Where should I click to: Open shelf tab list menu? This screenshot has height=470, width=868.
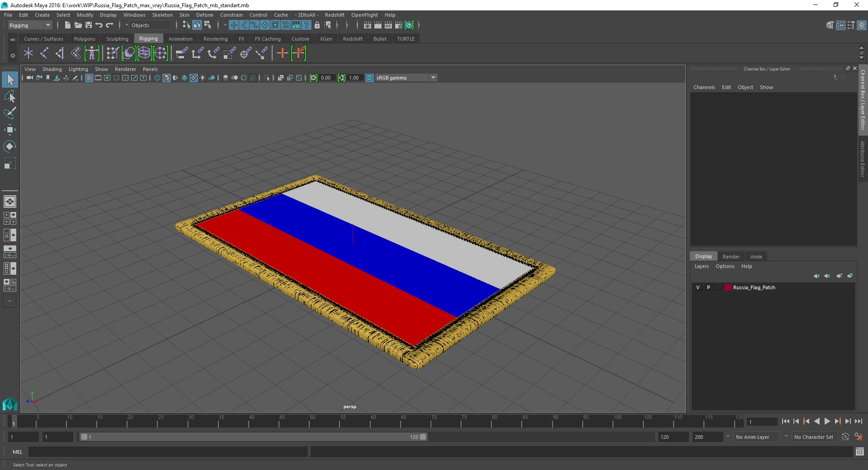click(13, 39)
